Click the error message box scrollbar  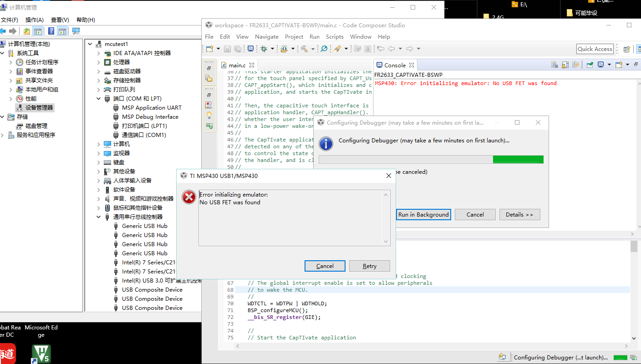tap(386, 218)
